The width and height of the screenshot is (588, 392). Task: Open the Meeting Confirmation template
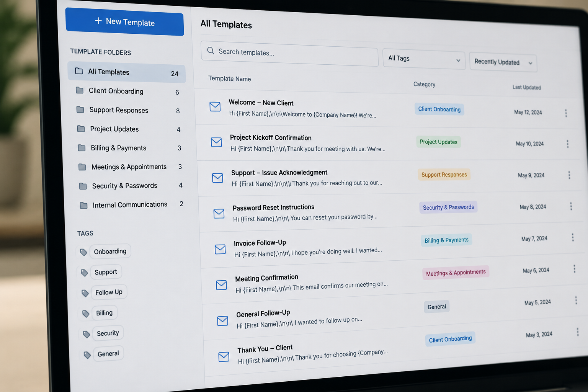266,278
